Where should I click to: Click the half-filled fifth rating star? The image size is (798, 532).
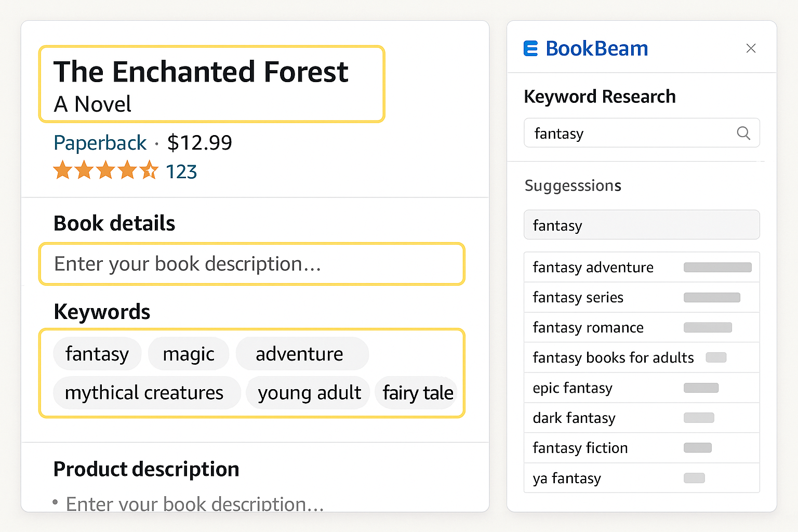pyautogui.click(x=150, y=170)
